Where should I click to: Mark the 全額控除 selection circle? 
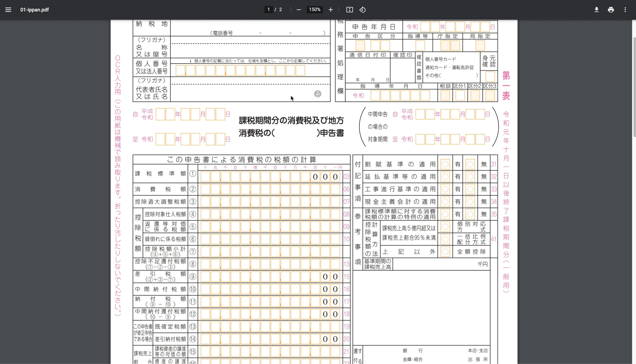pyautogui.click(x=445, y=252)
